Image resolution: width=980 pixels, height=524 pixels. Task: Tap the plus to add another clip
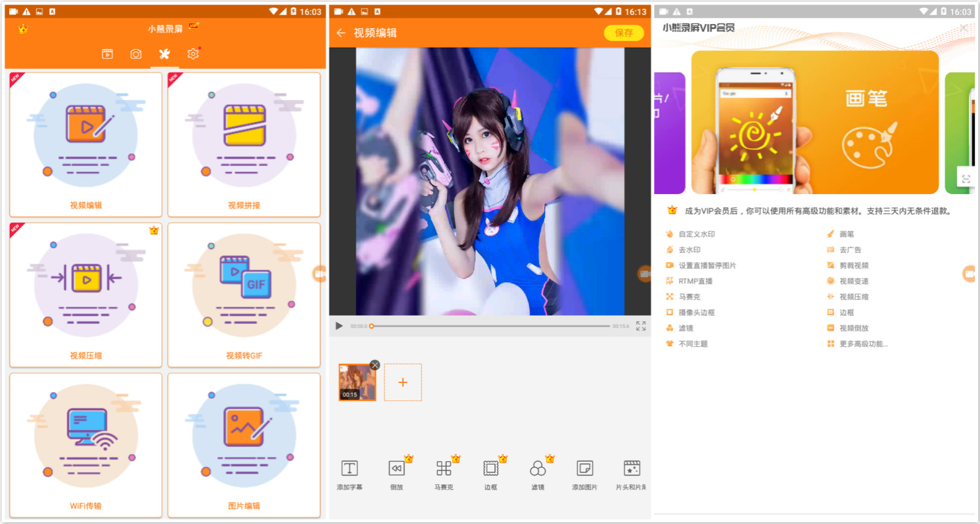pos(403,384)
